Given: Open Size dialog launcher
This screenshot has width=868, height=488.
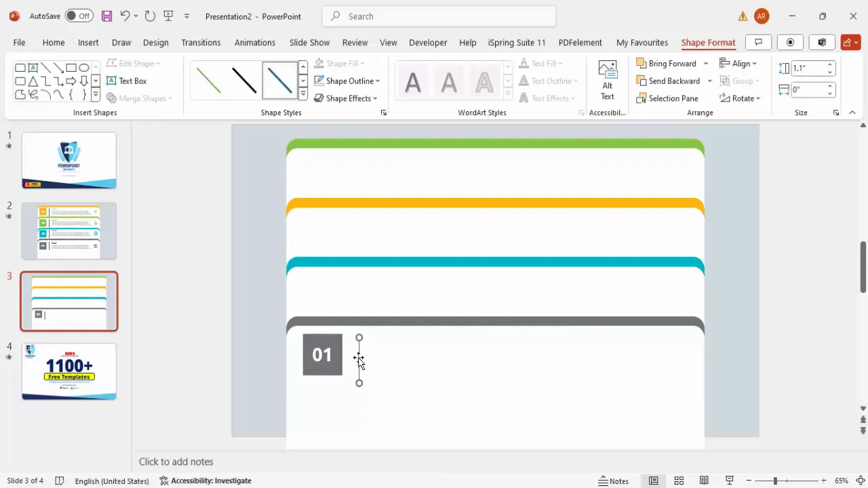Looking at the screenshot, I should (x=836, y=113).
